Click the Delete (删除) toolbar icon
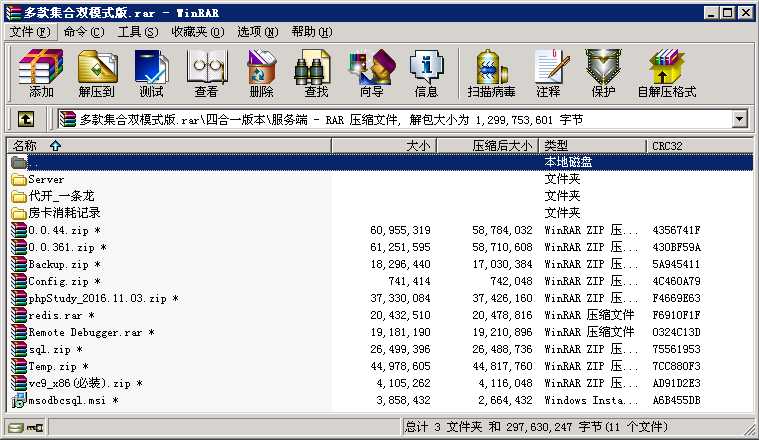 [x=261, y=73]
